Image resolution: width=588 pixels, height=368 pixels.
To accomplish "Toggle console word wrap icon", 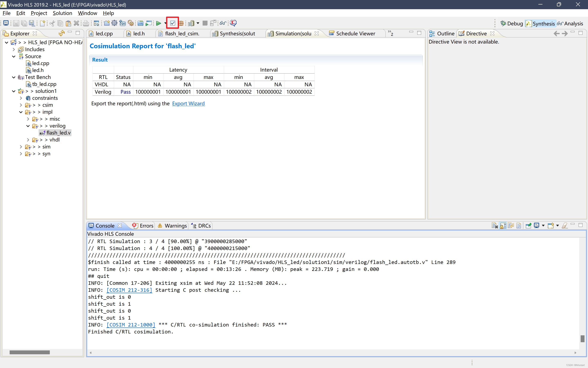I will click(x=511, y=226).
